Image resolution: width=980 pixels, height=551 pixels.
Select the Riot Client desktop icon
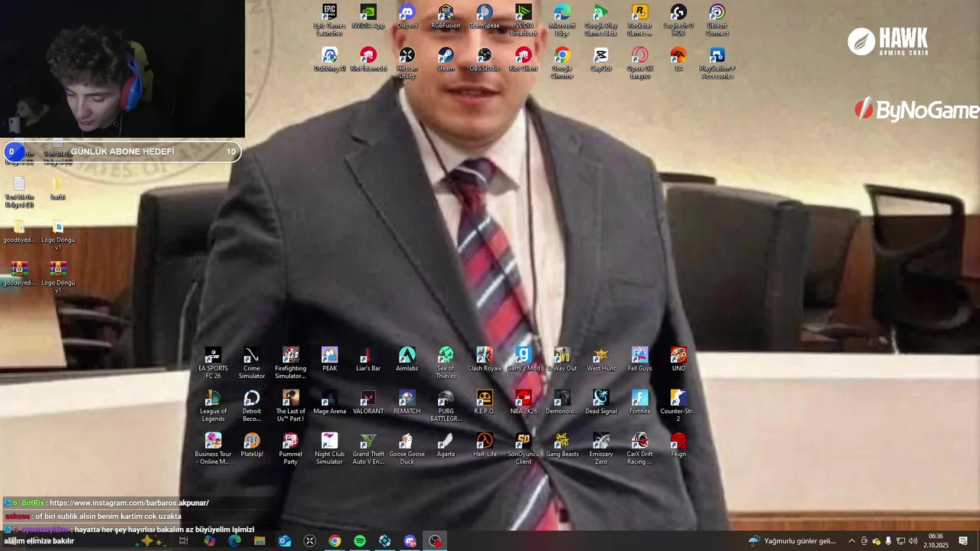point(524,60)
